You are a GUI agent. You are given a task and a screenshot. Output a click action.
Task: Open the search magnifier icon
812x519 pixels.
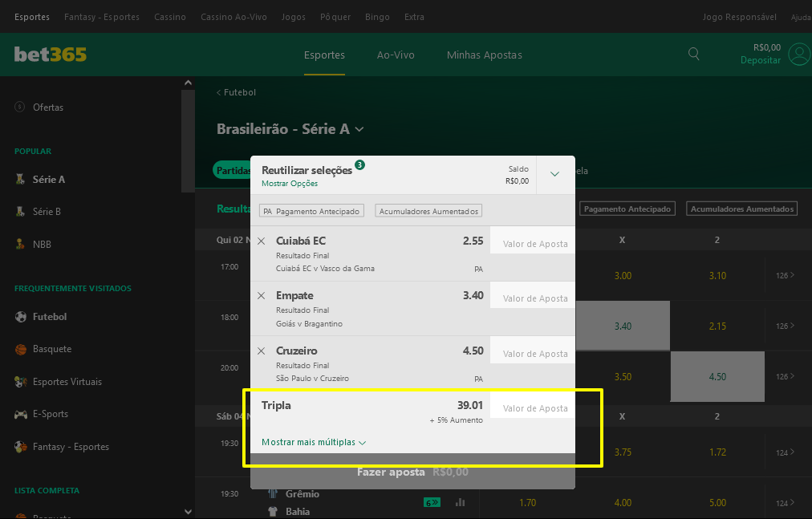tap(694, 54)
